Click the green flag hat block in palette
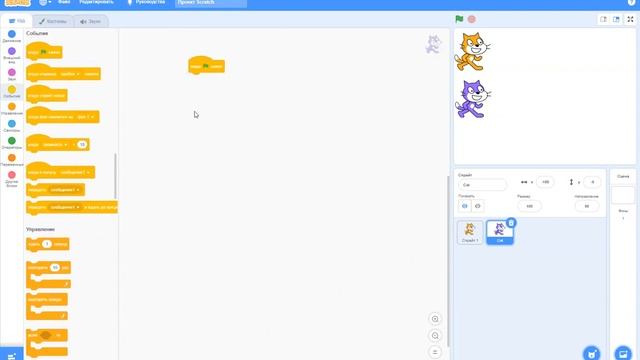This screenshot has height=360, width=640. (44, 52)
